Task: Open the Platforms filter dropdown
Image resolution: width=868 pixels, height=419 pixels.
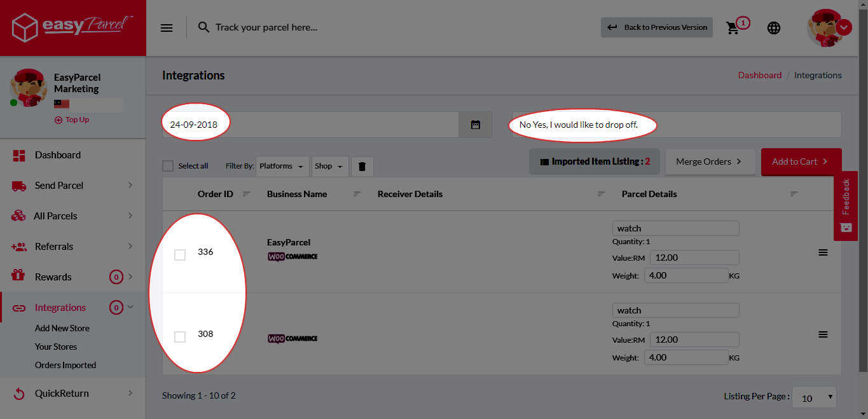Action: [282, 166]
